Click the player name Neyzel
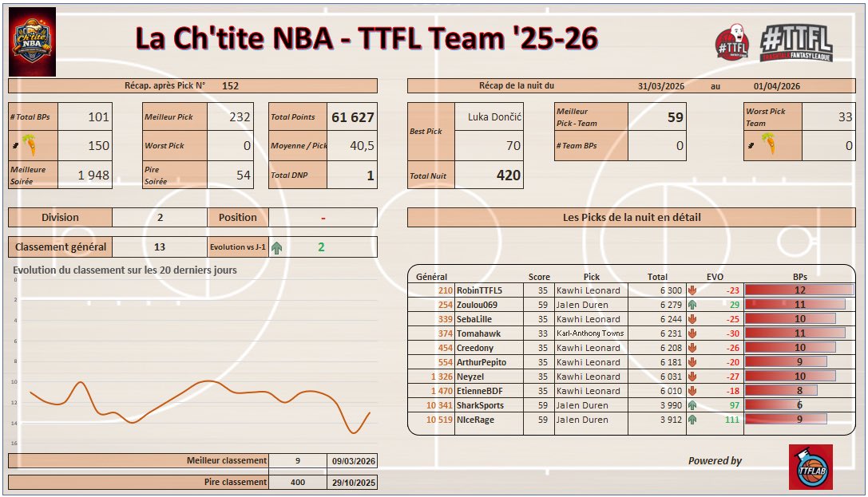The height and width of the screenshot is (497, 868). coord(470,377)
